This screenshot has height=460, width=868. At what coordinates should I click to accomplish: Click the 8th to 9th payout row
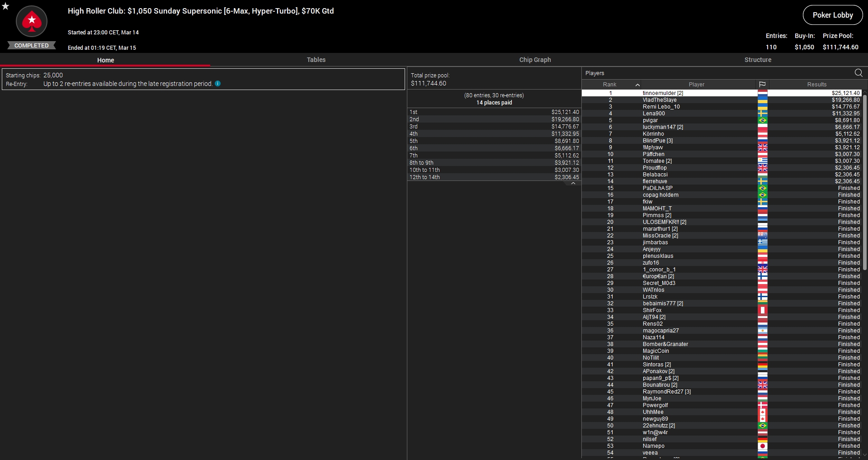pyautogui.click(x=494, y=163)
